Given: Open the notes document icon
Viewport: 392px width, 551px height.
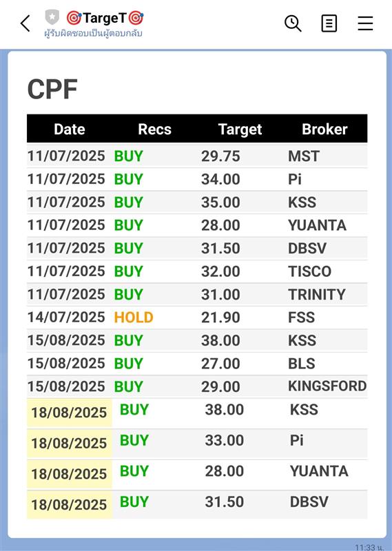Looking at the screenshot, I should tap(329, 23).
